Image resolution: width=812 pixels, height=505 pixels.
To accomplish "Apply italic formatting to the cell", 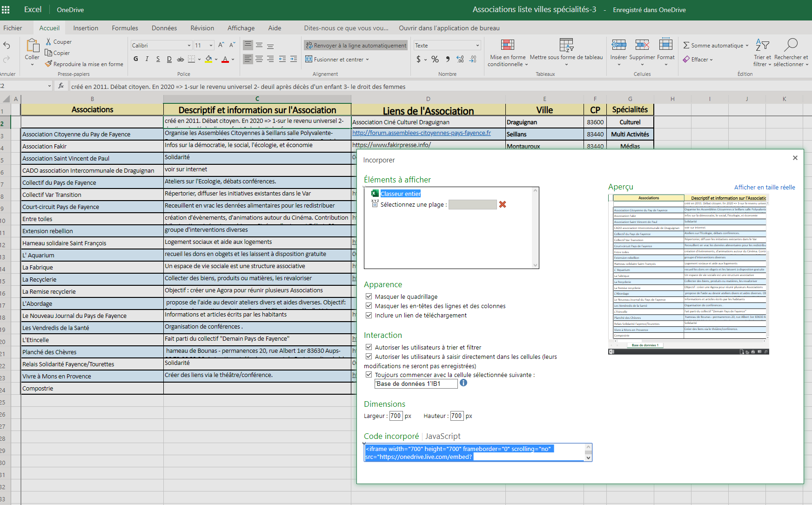I will pos(147,59).
